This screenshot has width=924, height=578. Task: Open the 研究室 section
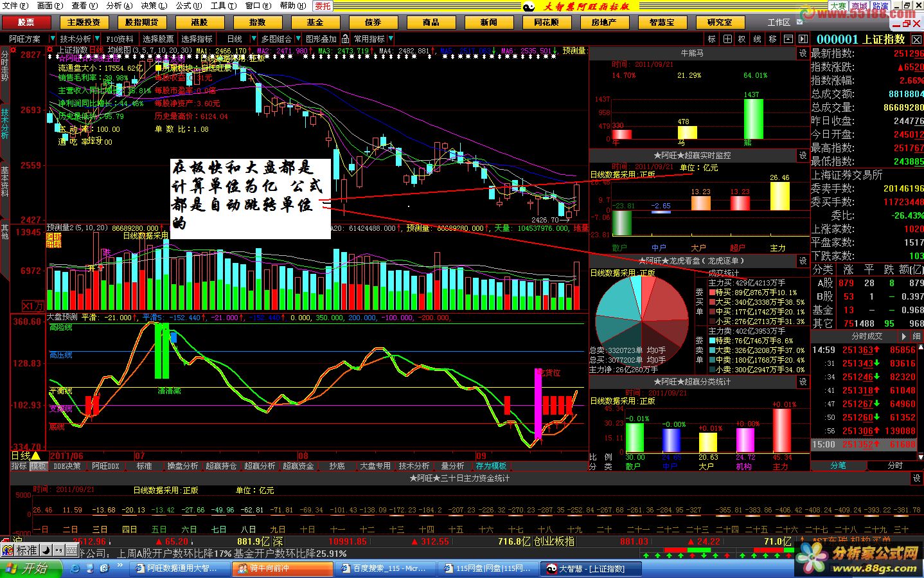pos(720,22)
